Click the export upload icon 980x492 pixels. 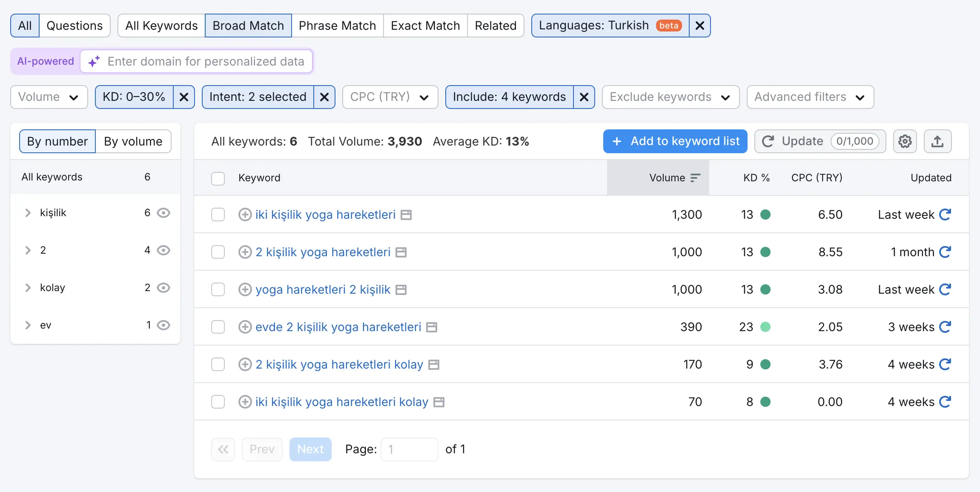(x=937, y=141)
